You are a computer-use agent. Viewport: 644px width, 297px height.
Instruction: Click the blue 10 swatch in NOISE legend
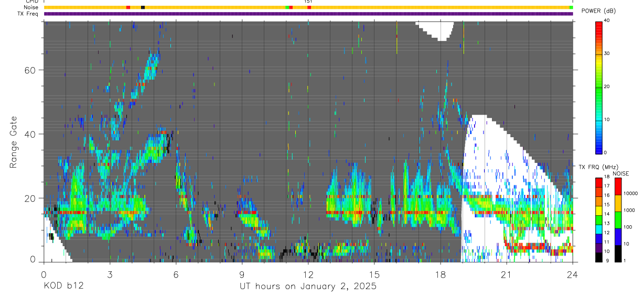point(618,237)
